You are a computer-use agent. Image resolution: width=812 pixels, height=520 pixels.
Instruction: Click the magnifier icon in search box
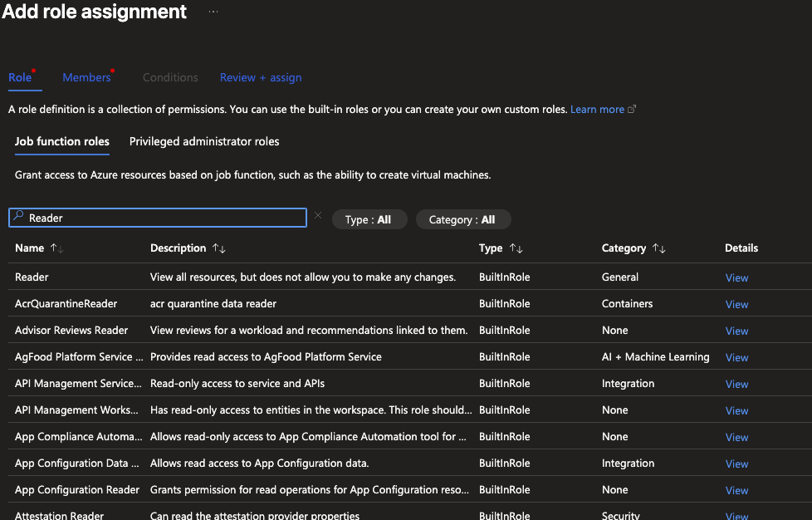click(x=18, y=216)
